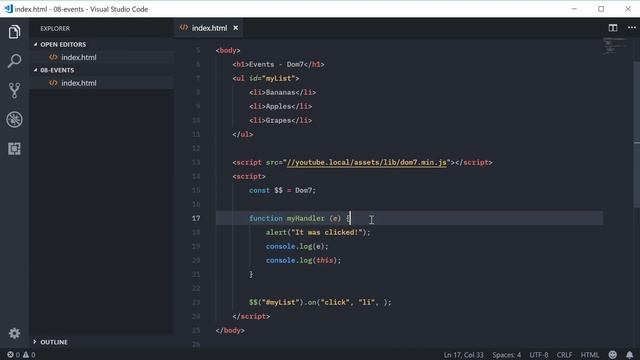The height and width of the screenshot is (360, 640).
Task: Open the notifications bell in status bar
Action: pos(629,355)
